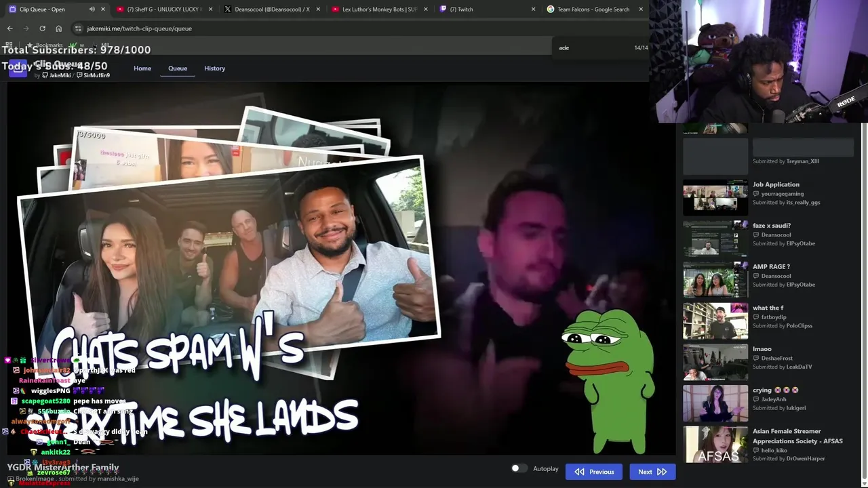
Task: Click channel icon beside yourragegaming
Action: coord(756,194)
